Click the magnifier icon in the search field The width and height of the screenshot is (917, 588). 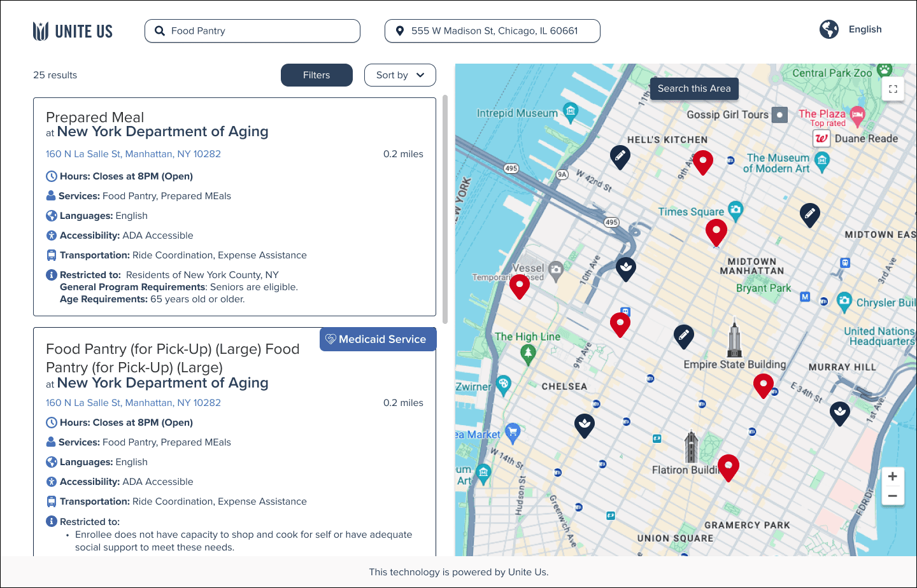160,31
